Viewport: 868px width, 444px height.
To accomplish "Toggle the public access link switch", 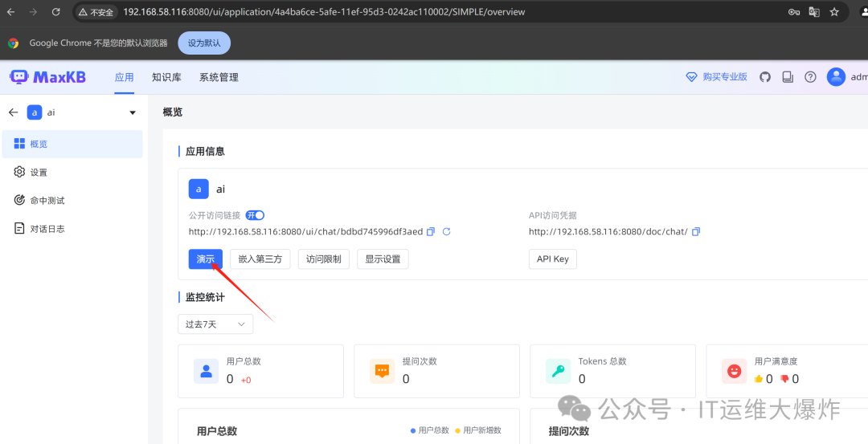I will (256, 215).
